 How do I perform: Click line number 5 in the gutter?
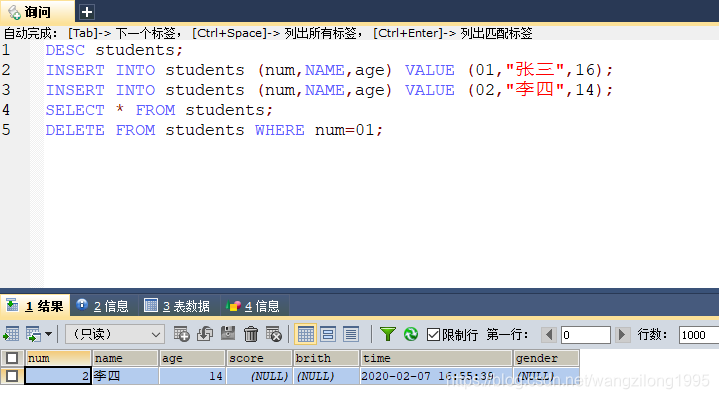tap(6, 130)
